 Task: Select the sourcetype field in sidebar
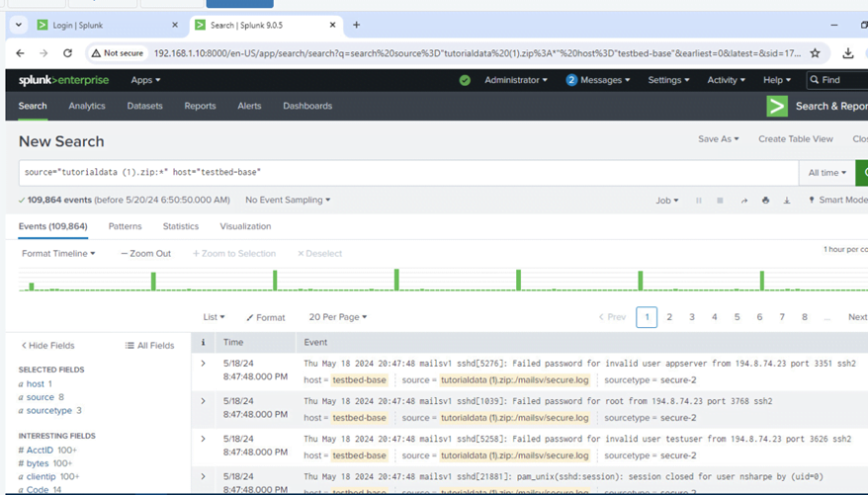[49, 410]
